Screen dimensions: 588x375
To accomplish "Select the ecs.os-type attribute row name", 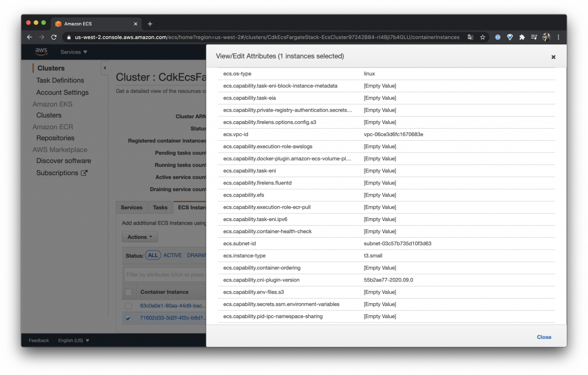I will click(x=237, y=74).
